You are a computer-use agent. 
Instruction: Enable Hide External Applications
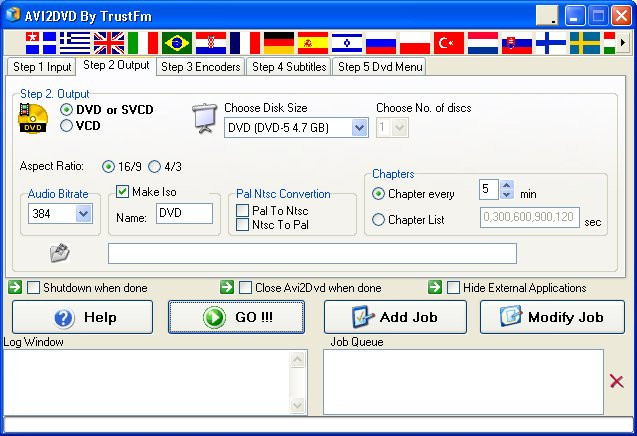click(x=453, y=288)
